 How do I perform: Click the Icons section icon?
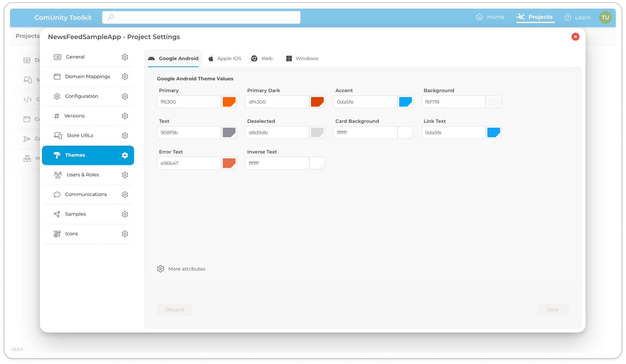[x=57, y=234]
